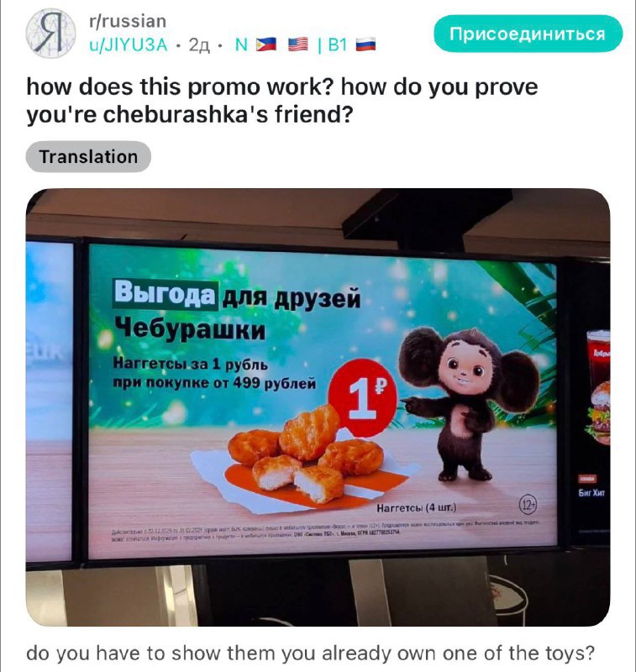Click the red 1₽ price circle

click(363, 397)
